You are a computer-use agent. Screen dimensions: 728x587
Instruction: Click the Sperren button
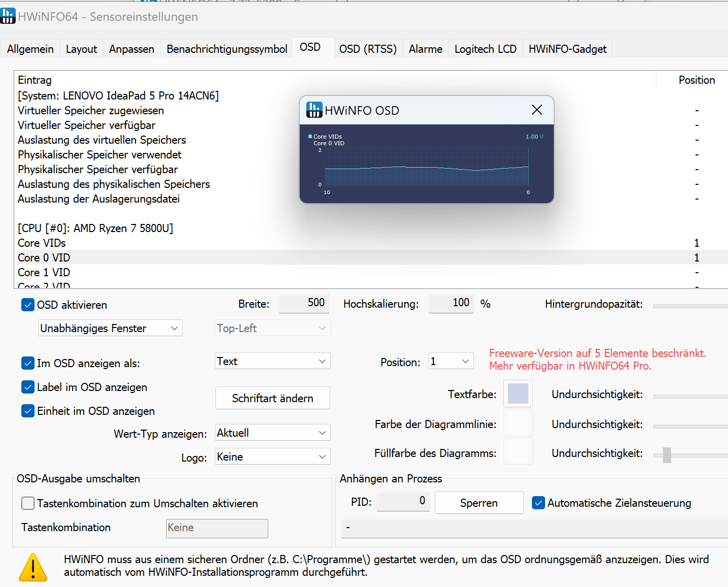pyautogui.click(x=479, y=503)
